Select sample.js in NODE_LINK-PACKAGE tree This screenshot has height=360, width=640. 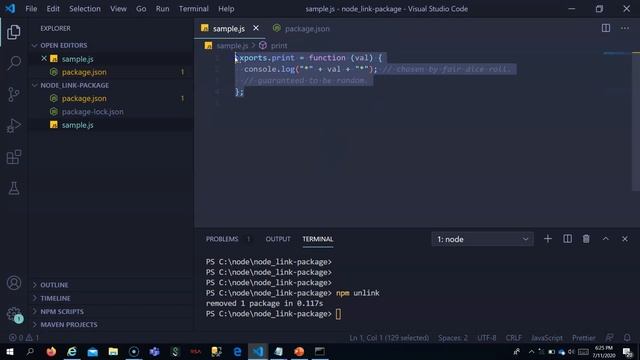click(111, 125)
